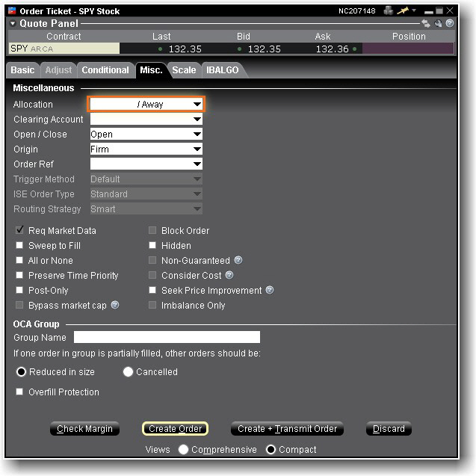Open the Clearing Account dropdown

tap(146, 119)
